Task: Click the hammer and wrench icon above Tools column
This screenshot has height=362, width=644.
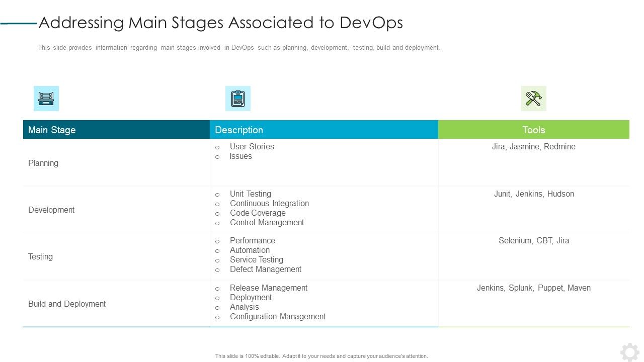Action: coord(533,99)
